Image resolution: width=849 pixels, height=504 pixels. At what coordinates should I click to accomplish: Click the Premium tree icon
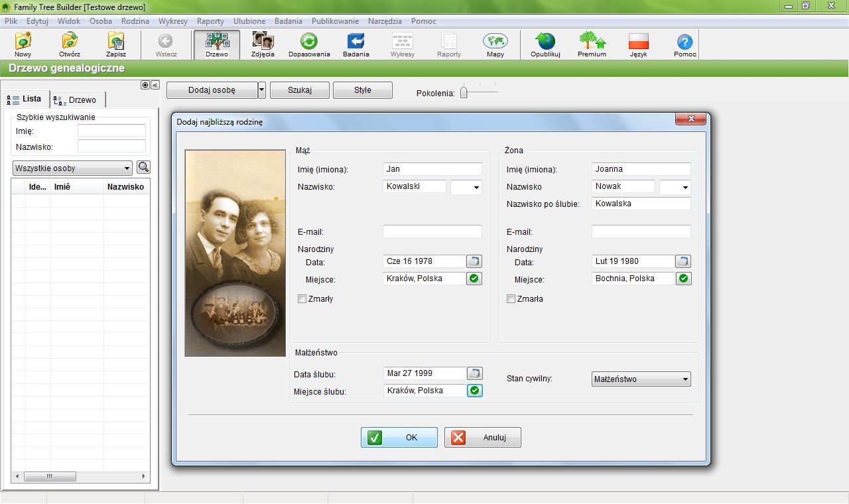pos(592,44)
